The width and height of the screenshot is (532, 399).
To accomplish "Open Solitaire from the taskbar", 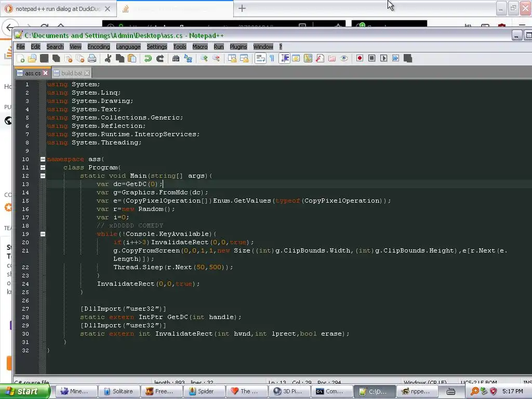I will pos(119,391).
